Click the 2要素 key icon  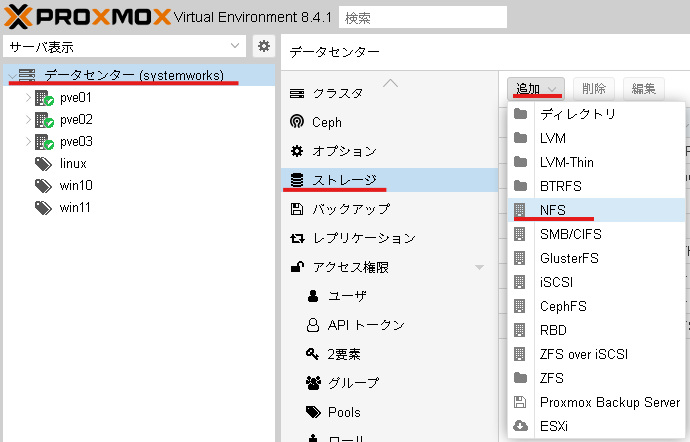[x=312, y=354]
